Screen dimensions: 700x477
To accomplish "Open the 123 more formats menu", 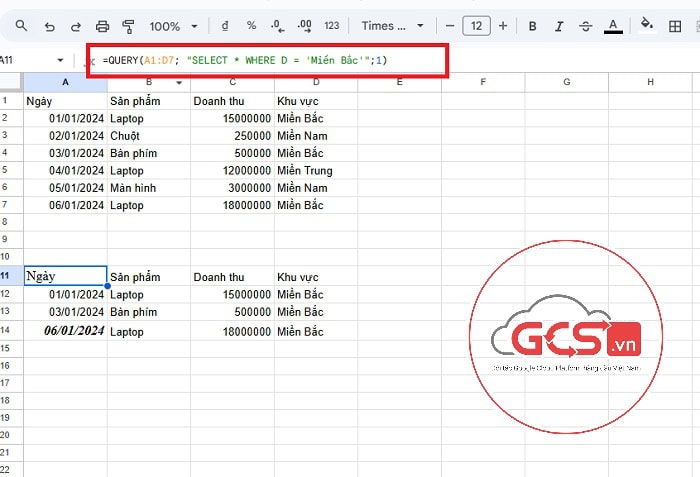I will point(332,26).
